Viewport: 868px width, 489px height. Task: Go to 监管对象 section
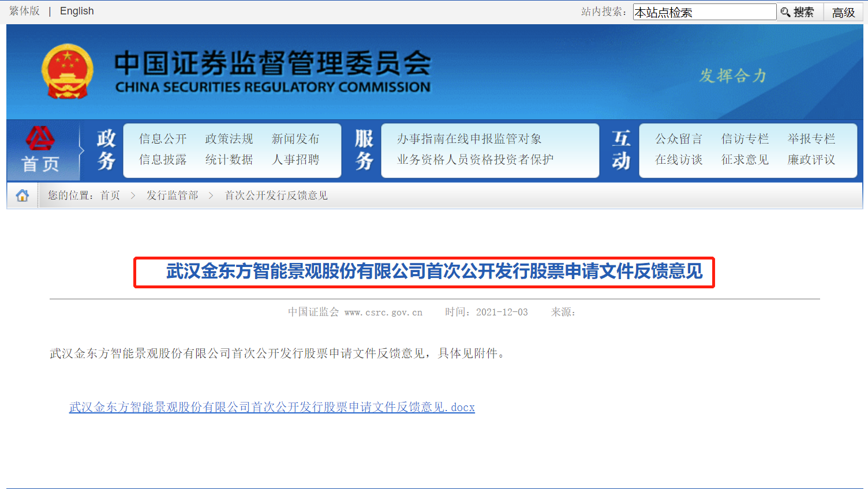[518, 139]
